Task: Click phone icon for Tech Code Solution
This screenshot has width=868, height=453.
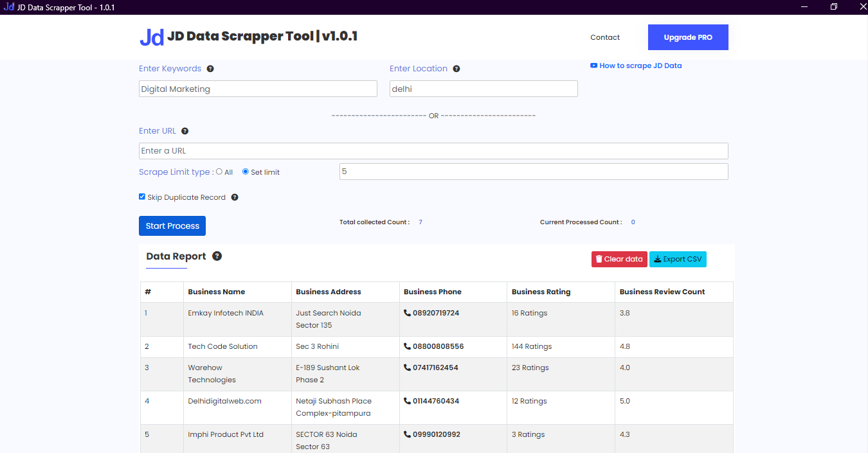Action: 407,346
